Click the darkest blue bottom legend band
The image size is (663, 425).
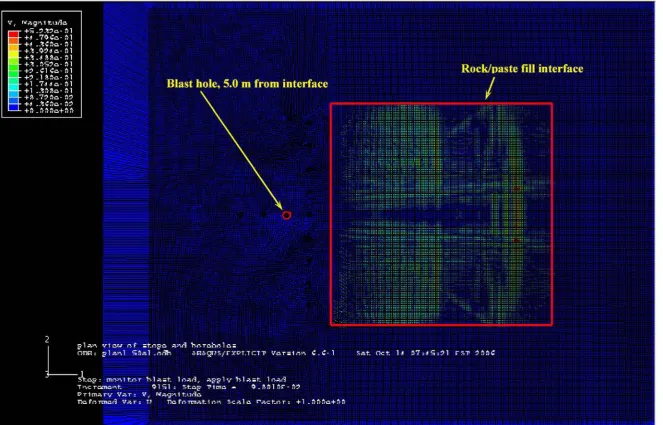coord(14,107)
